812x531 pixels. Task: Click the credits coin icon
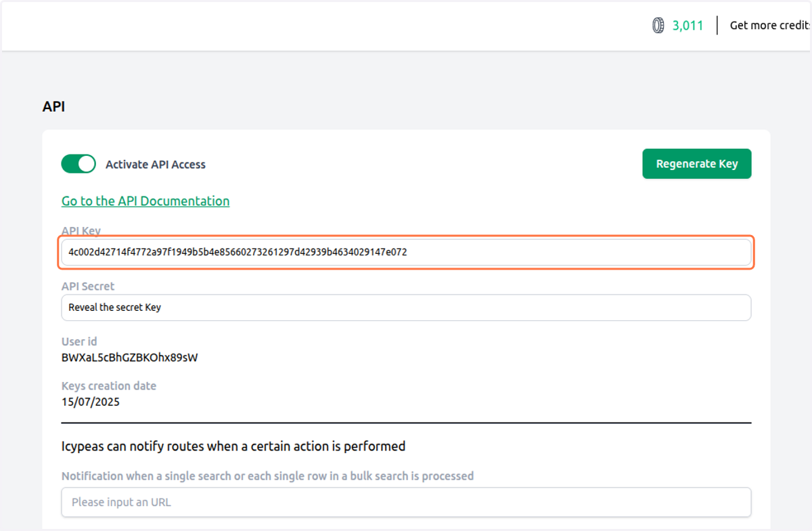[658, 26]
